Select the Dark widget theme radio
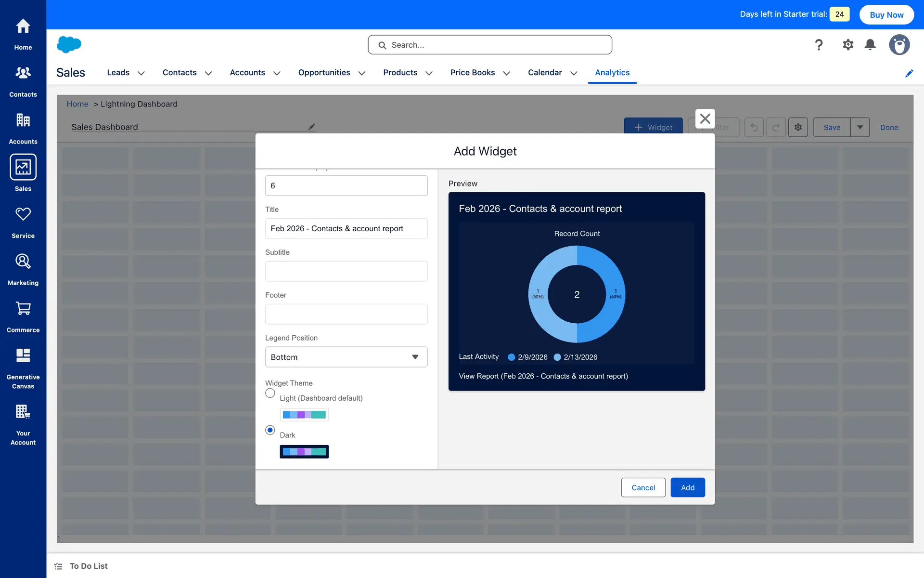The width and height of the screenshot is (924, 578). pos(270,430)
